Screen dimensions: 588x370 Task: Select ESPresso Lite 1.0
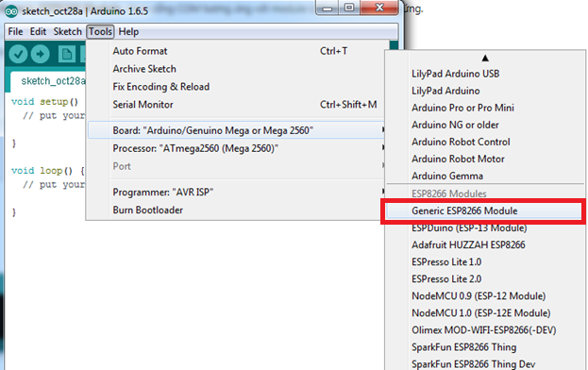point(485,262)
